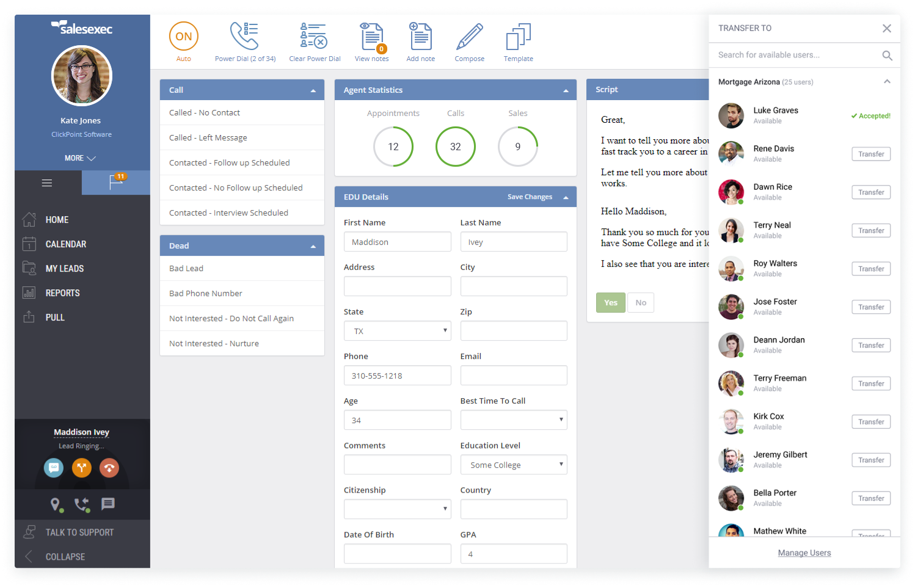Viewport: 915px width, 588px height.
Task: Open the Education Level dropdown
Action: (x=514, y=465)
